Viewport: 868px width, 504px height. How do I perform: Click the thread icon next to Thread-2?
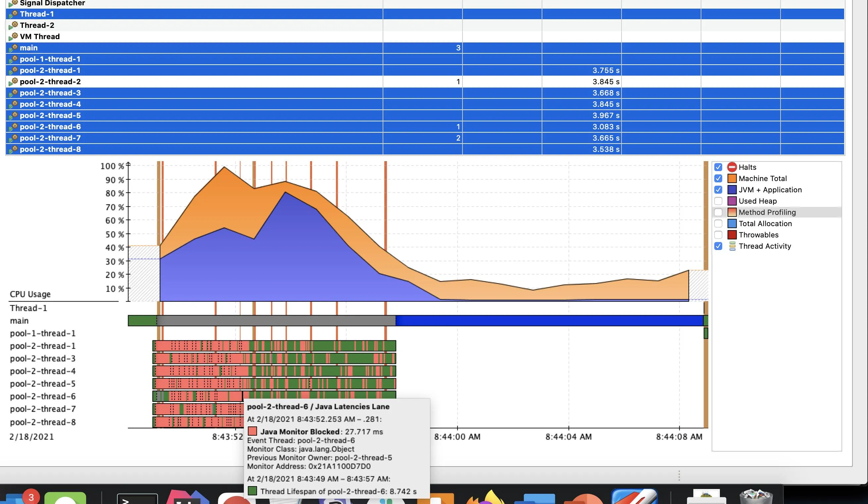pyautogui.click(x=14, y=25)
